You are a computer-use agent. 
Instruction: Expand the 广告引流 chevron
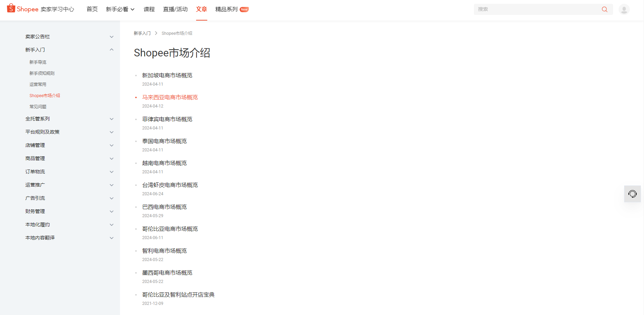(x=112, y=198)
